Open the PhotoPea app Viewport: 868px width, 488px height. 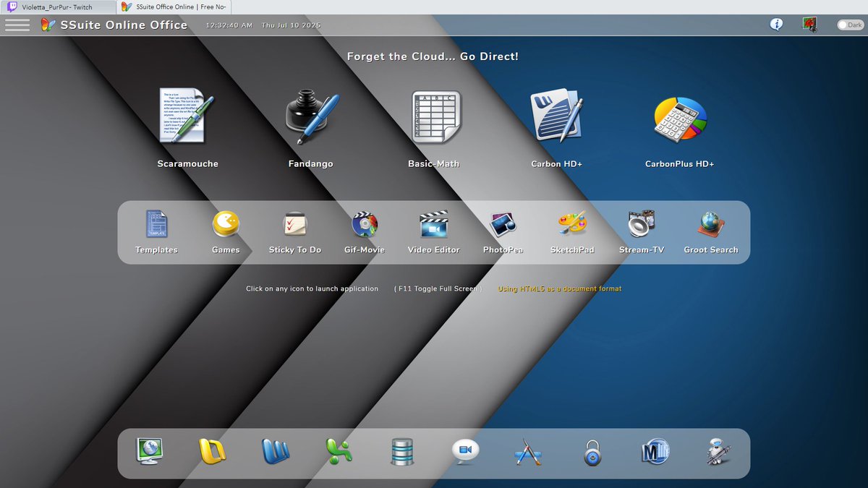pyautogui.click(x=503, y=224)
